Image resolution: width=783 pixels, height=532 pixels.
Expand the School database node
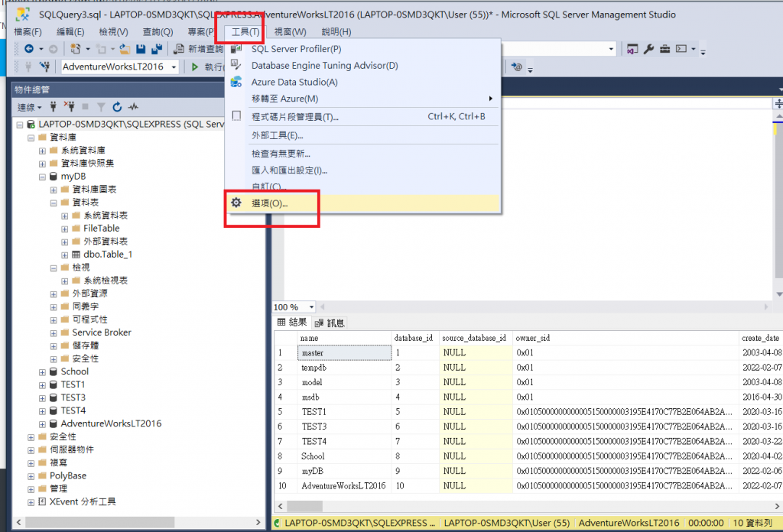click(42, 372)
